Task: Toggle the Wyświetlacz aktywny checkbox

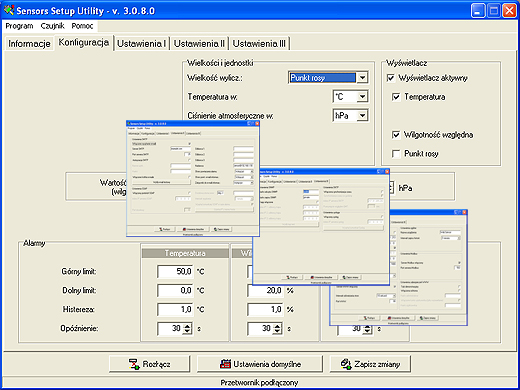Action: (x=391, y=78)
